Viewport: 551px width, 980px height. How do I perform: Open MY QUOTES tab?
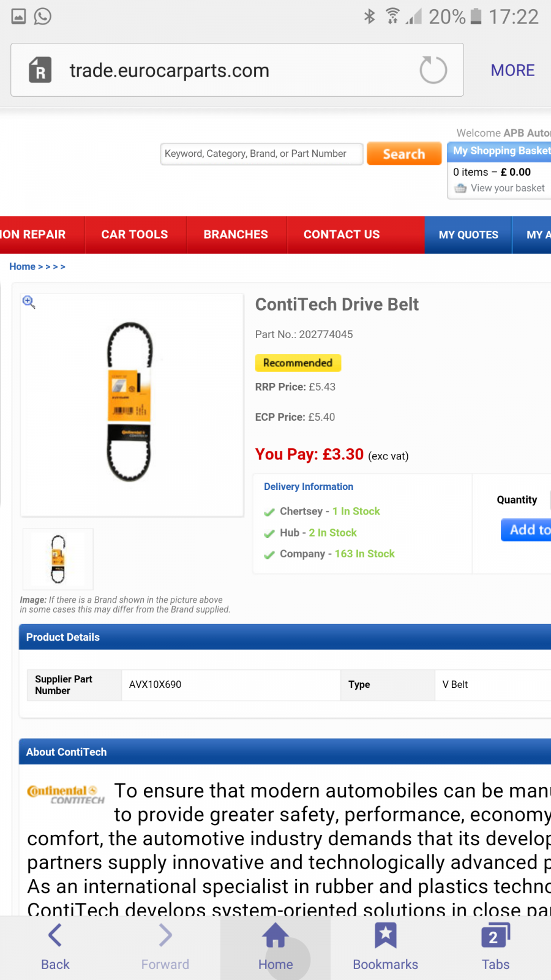468,235
